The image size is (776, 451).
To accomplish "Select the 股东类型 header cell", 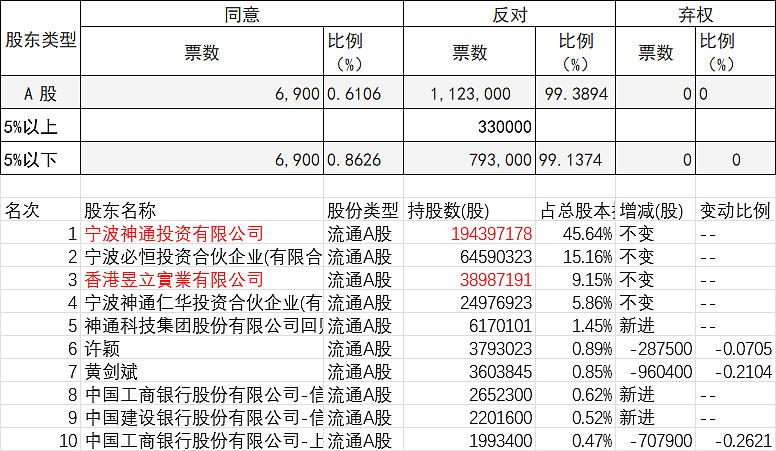I will 41,39.
